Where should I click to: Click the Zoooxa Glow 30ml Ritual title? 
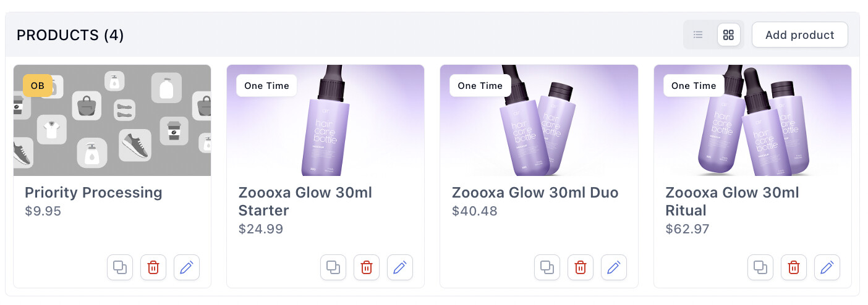(x=732, y=201)
